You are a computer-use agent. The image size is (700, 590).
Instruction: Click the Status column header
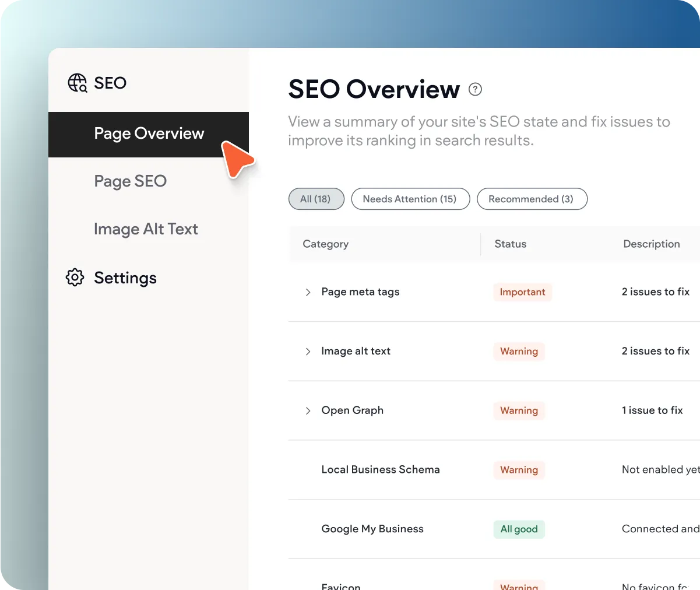(510, 244)
